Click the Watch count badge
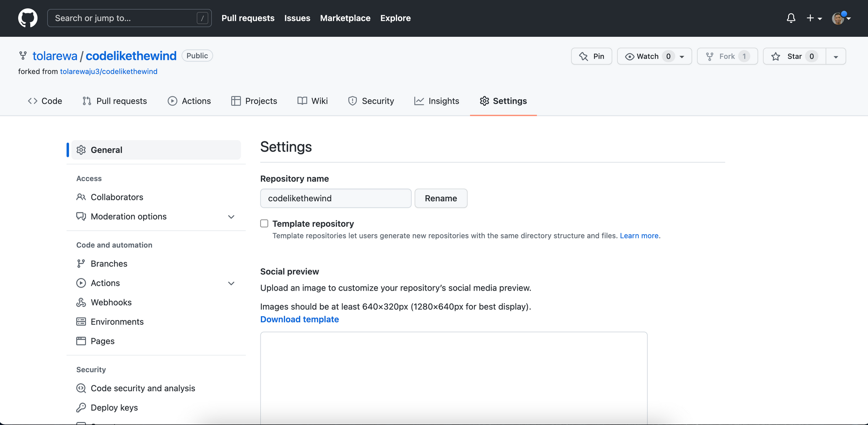This screenshot has height=425, width=868. click(668, 56)
